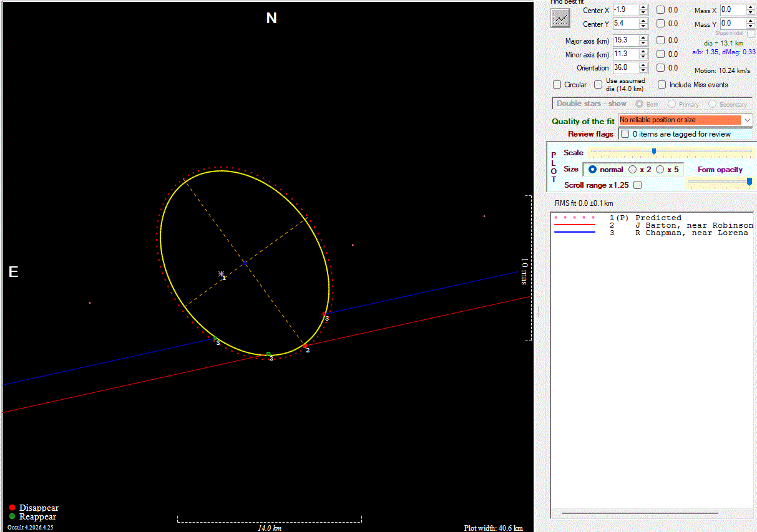Viewport: 757px width, 532px height.
Task: Decrease Center Y with the down arrow
Action: (643, 26)
